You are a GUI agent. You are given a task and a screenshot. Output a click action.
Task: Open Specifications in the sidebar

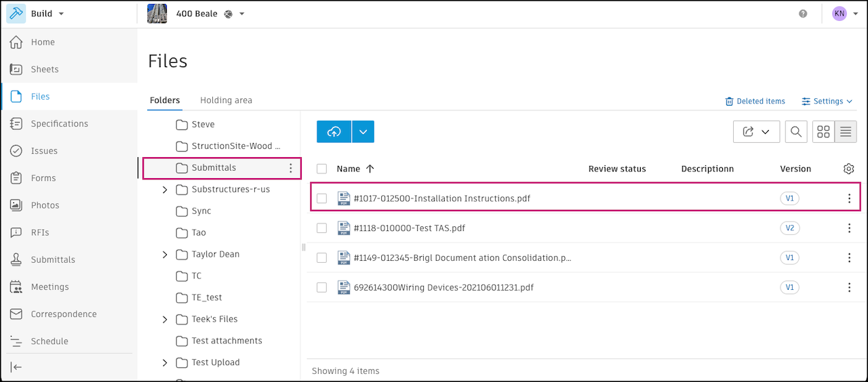(59, 124)
